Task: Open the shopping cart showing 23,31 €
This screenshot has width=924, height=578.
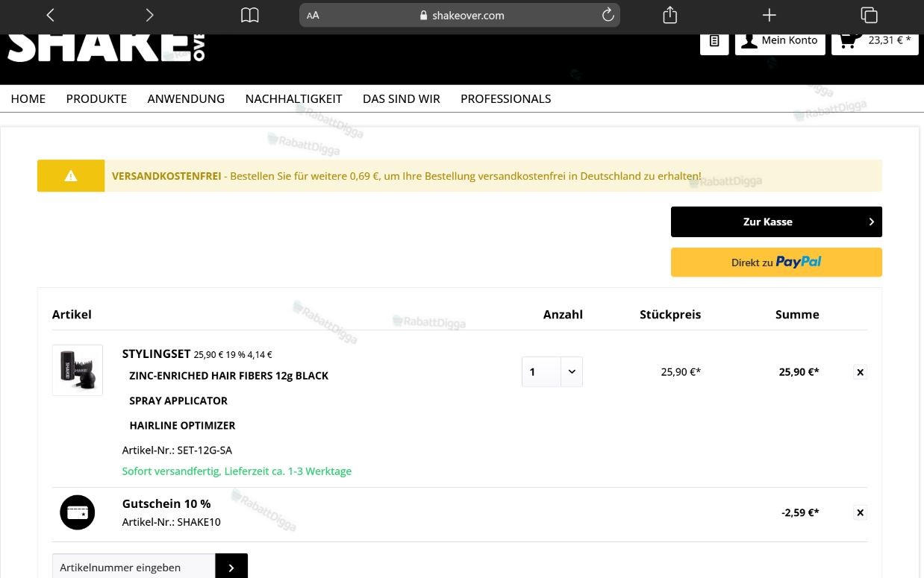Action: [x=875, y=40]
